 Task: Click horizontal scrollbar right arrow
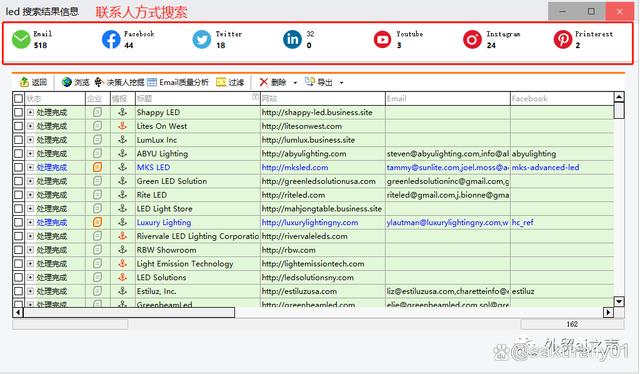point(608,312)
